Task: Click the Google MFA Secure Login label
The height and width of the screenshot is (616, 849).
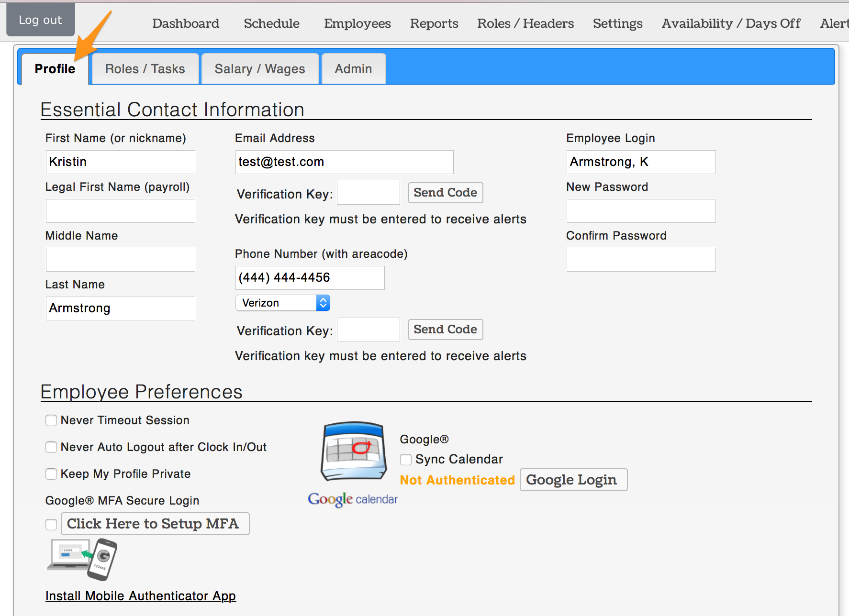Action: pos(123,501)
